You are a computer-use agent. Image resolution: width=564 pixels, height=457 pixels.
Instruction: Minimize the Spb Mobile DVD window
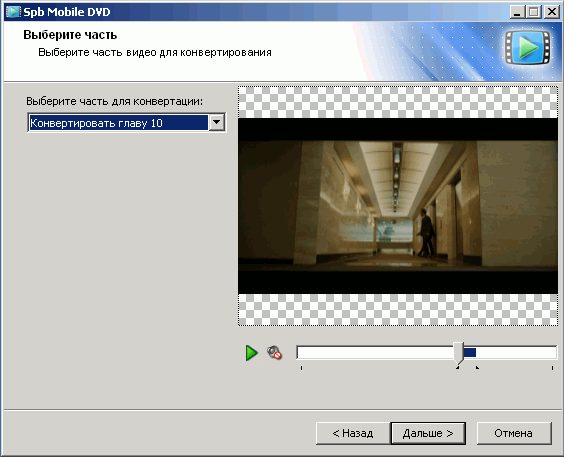(517, 12)
